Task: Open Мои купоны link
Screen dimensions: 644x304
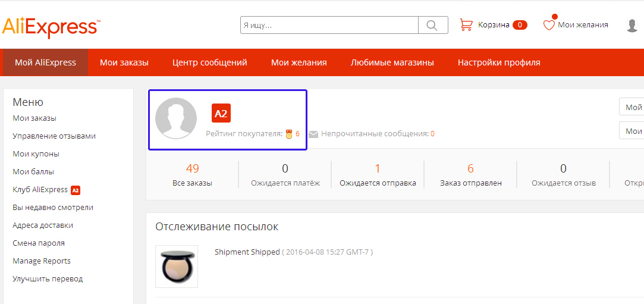Action: click(36, 154)
